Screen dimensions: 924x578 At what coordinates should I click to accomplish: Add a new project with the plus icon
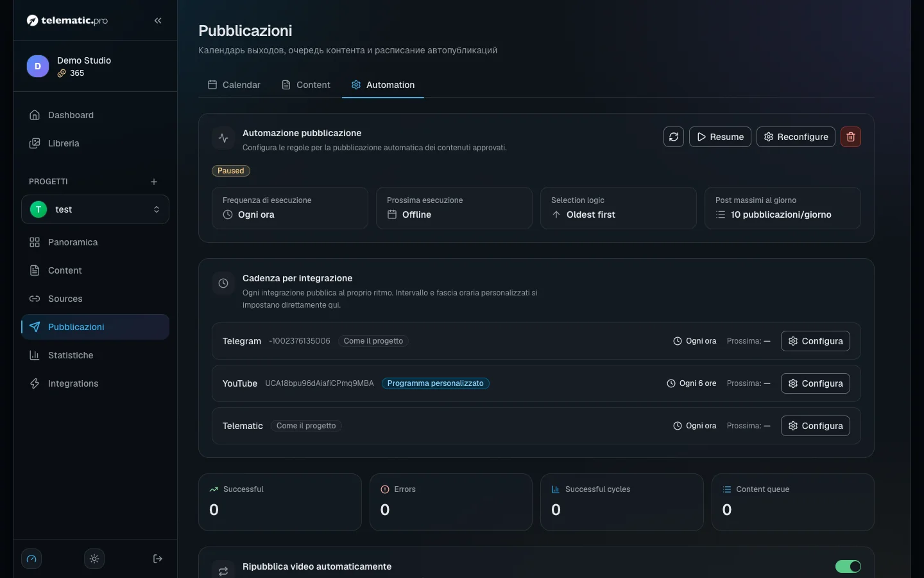pyautogui.click(x=154, y=182)
